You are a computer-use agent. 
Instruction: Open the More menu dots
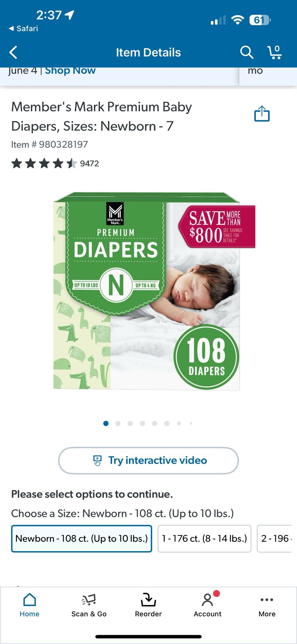pyautogui.click(x=267, y=605)
